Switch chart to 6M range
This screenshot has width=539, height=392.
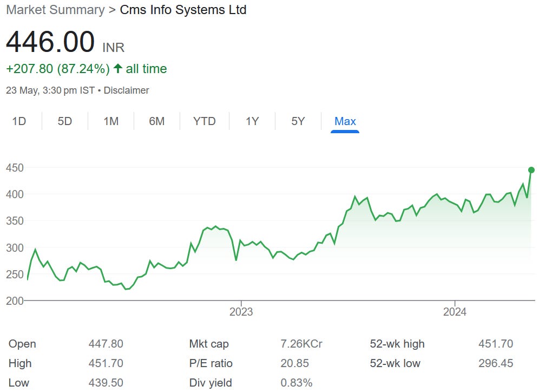coord(157,121)
